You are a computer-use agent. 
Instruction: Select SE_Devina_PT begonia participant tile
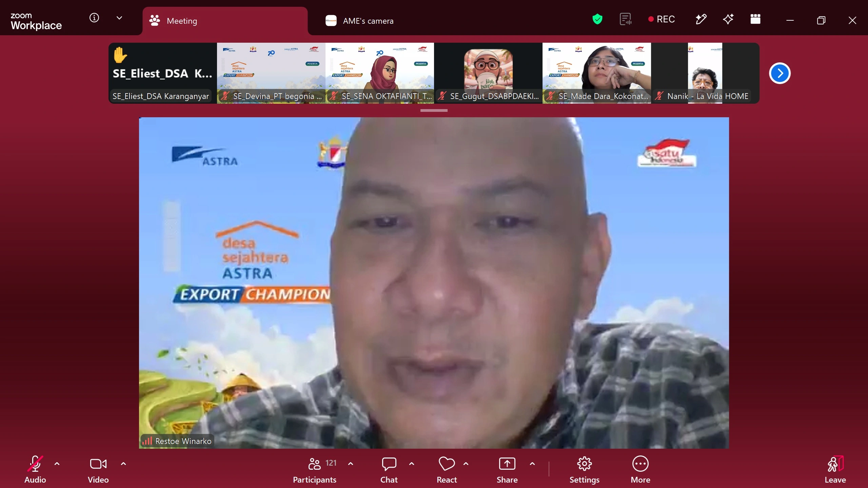[x=271, y=73]
